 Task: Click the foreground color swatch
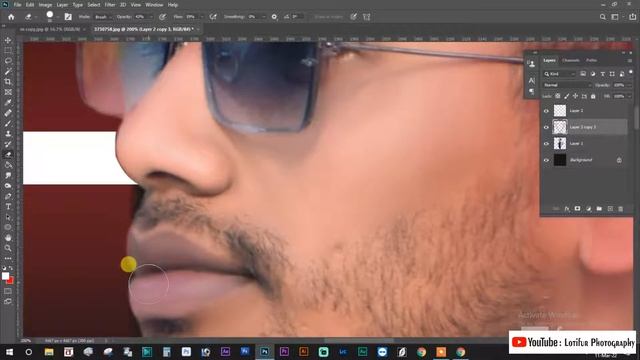pyautogui.click(x=5, y=276)
